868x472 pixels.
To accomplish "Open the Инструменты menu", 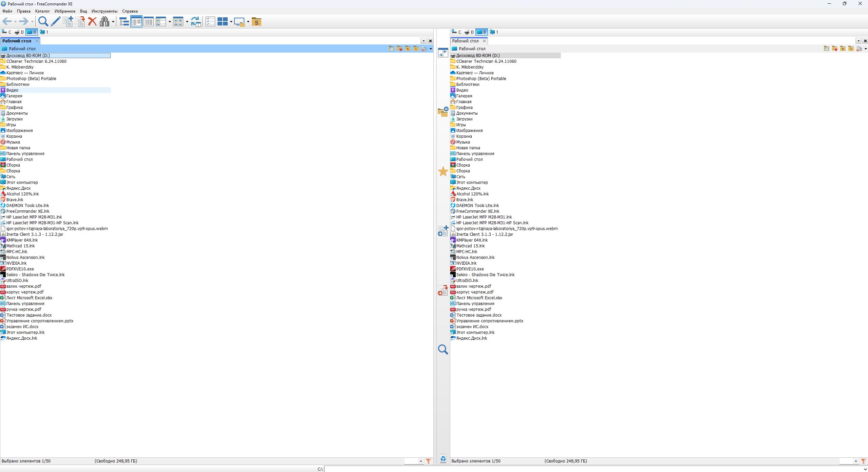I will 105,11.
